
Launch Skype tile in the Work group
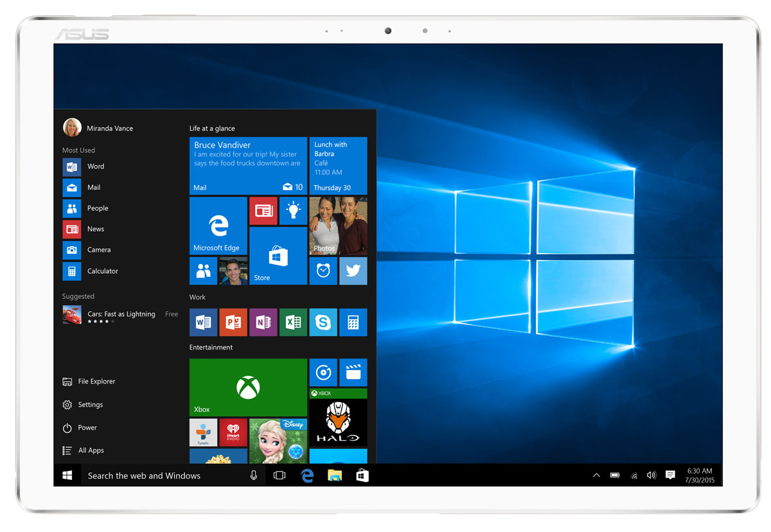(x=323, y=323)
